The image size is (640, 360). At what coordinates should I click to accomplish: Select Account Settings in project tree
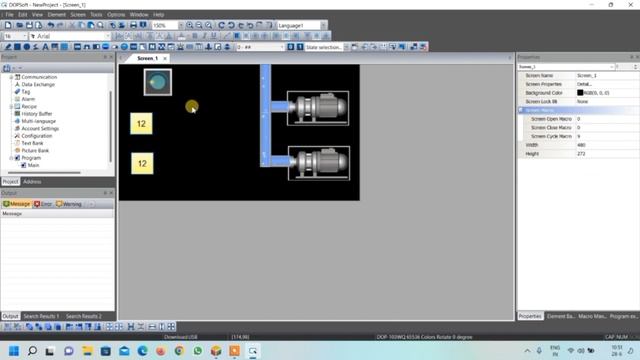[40, 129]
